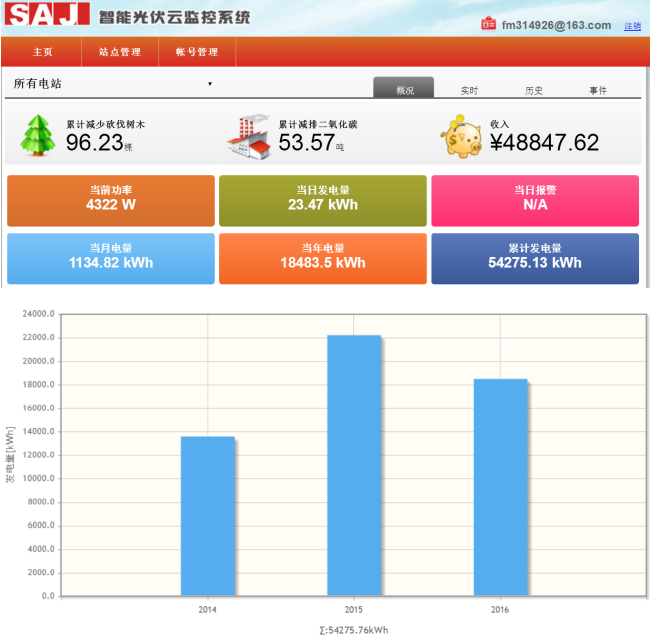This screenshot has width=651, height=636.
Task: Open the 历史 history tab
Action: point(533,90)
